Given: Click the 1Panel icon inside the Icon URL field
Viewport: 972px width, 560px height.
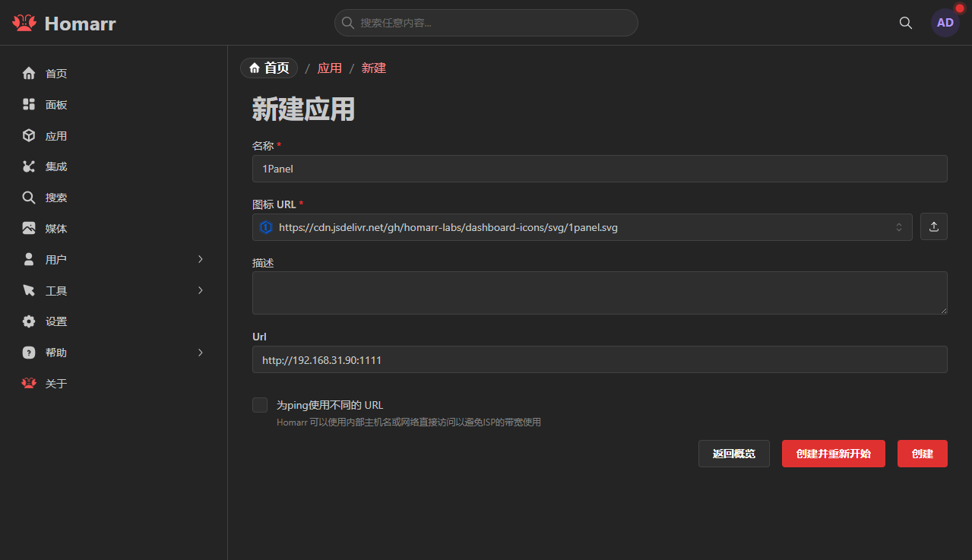Looking at the screenshot, I should pyautogui.click(x=266, y=226).
